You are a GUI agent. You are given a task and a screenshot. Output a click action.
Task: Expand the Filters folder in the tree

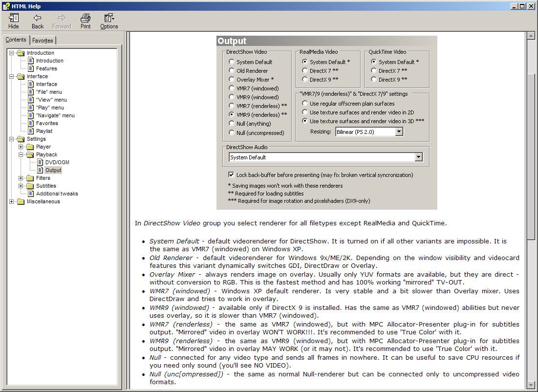[x=21, y=178]
